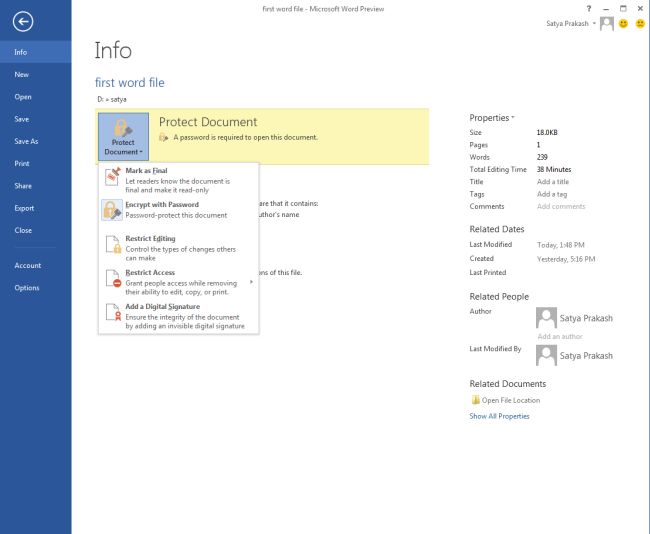Open the Protect Document dropdown button
The width and height of the screenshot is (650, 534).
(x=123, y=136)
